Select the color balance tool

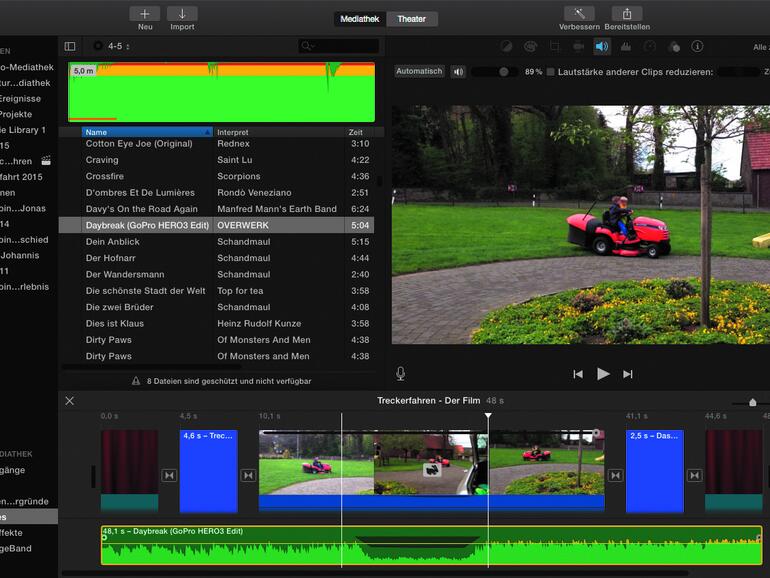point(507,46)
